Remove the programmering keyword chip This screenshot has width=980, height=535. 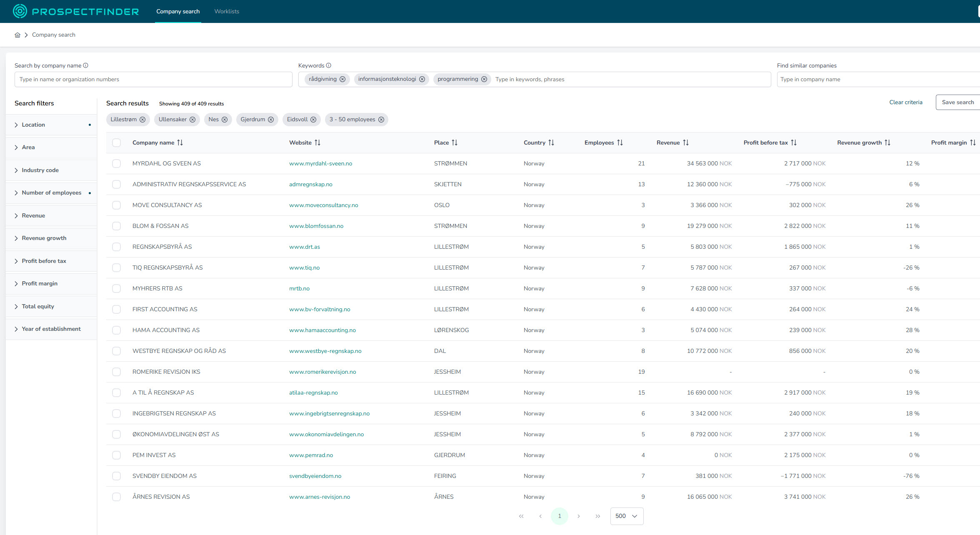484,79
